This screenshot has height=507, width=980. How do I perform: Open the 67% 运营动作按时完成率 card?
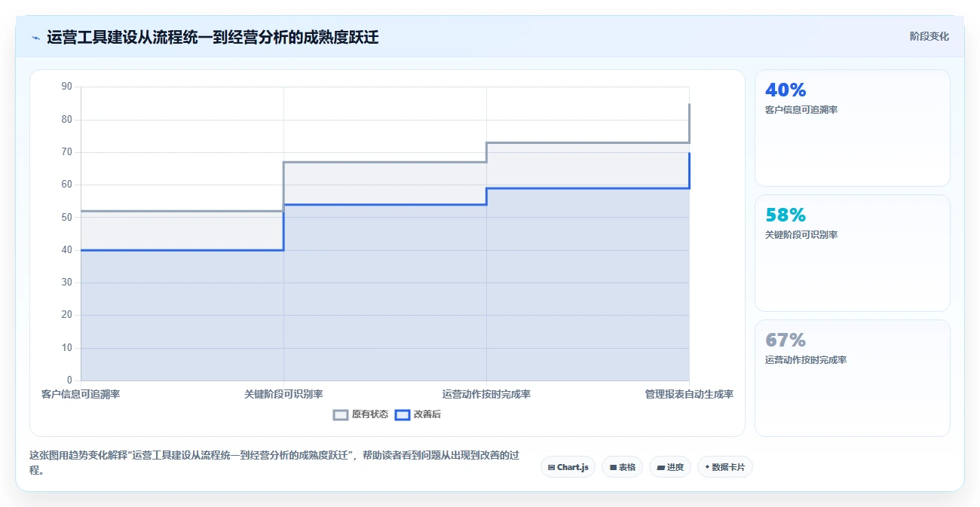click(853, 378)
